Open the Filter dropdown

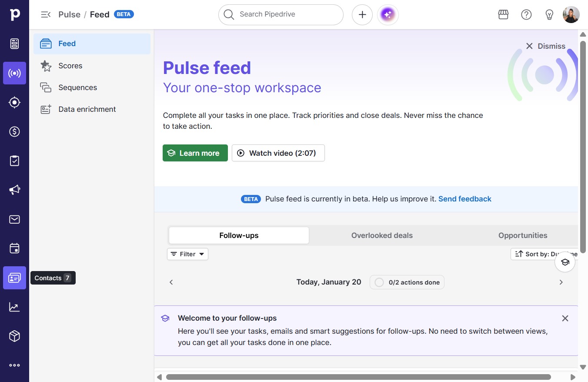(187, 254)
